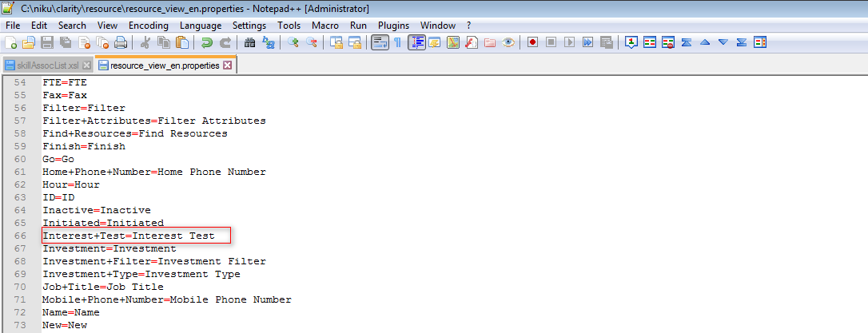Close current document using toolbar icon

(x=84, y=42)
